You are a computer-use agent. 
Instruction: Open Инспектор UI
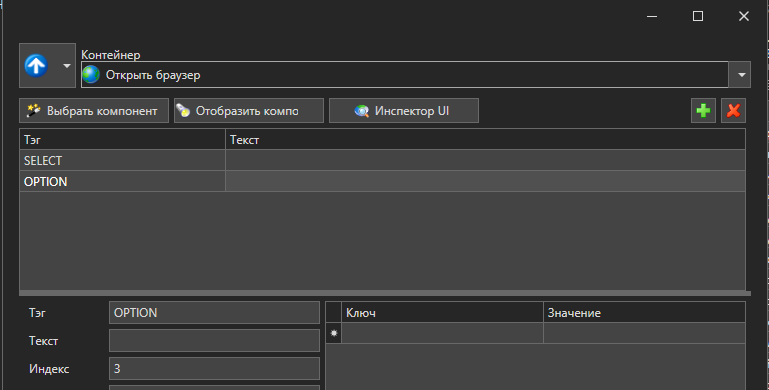pos(404,111)
